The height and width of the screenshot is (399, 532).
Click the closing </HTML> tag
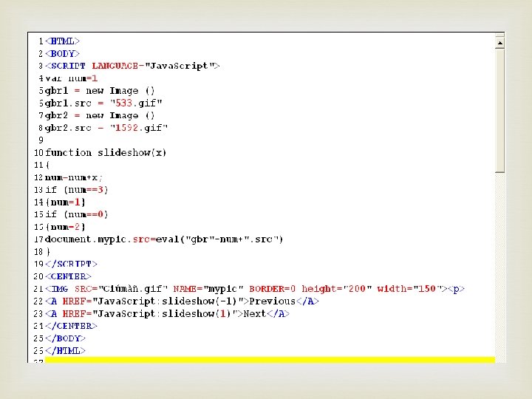[65, 351]
